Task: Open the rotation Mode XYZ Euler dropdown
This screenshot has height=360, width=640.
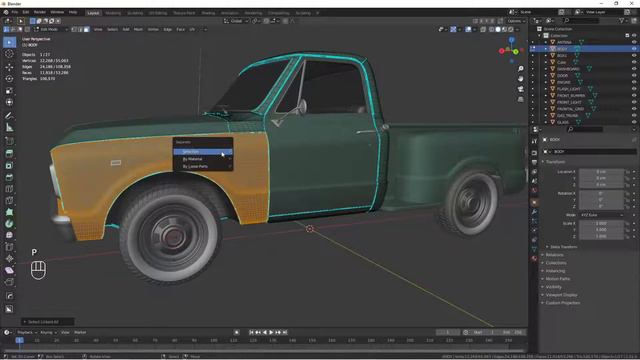Action: click(601, 215)
